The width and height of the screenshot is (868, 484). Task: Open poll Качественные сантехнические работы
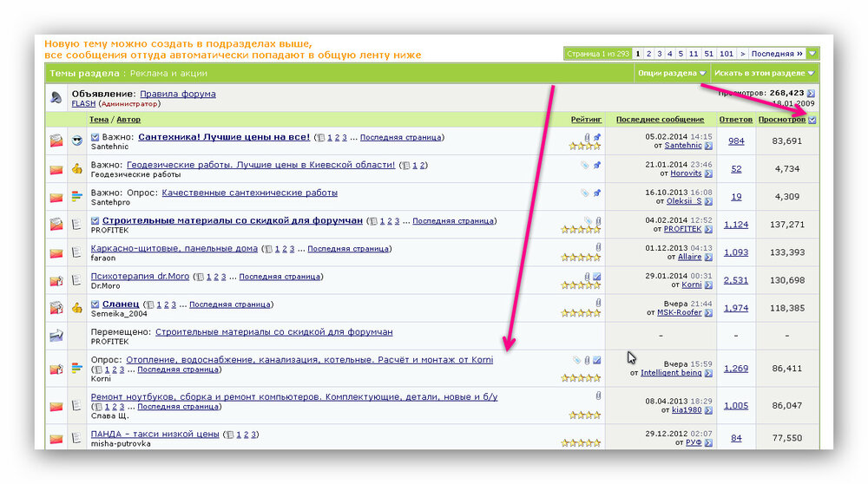click(250, 193)
